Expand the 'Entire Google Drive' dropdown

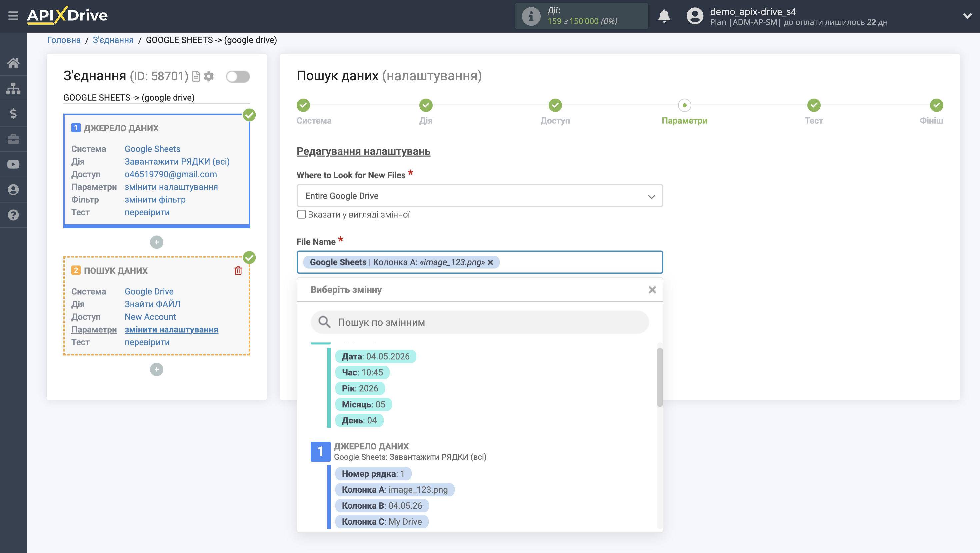pyautogui.click(x=480, y=196)
